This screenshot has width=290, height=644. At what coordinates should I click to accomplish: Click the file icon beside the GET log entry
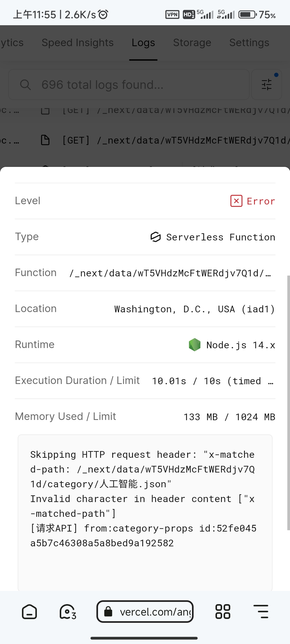45,140
